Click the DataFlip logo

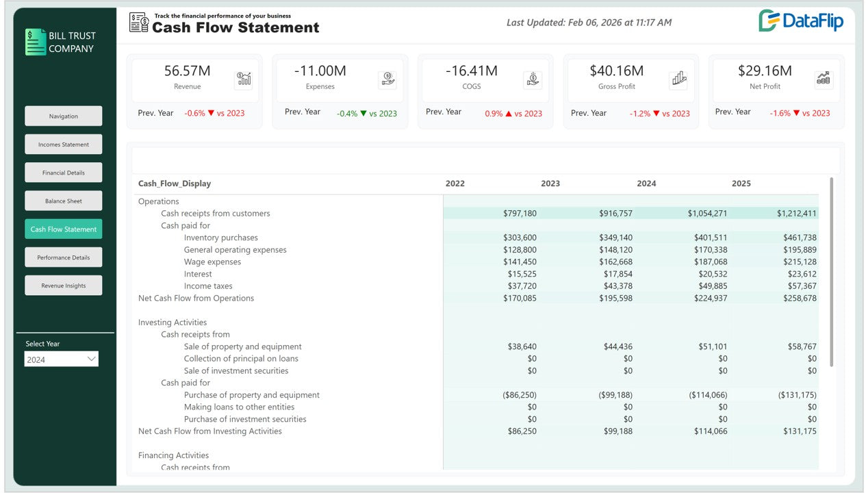coord(801,21)
